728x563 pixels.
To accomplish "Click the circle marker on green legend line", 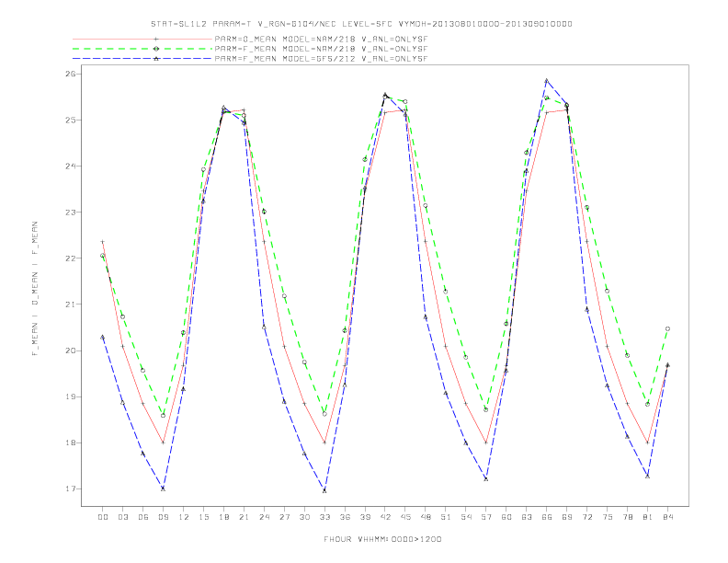I will pos(156,49).
